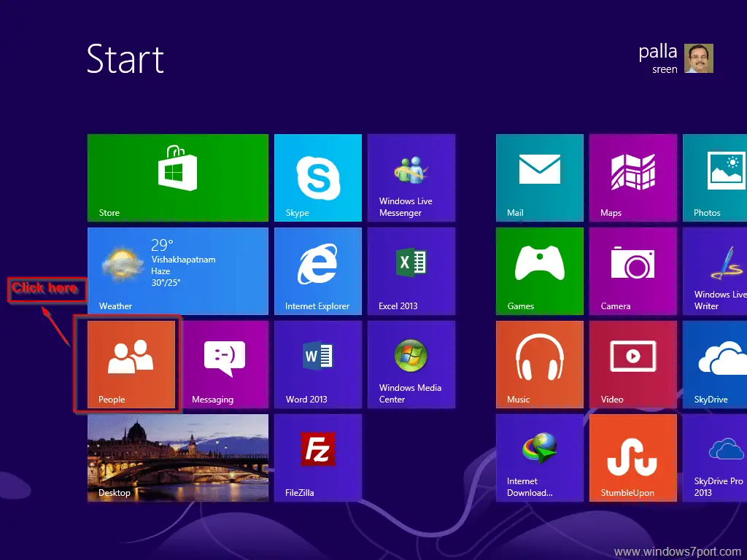This screenshot has height=560, width=747.
Task: Open the Video tile
Action: (632, 365)
